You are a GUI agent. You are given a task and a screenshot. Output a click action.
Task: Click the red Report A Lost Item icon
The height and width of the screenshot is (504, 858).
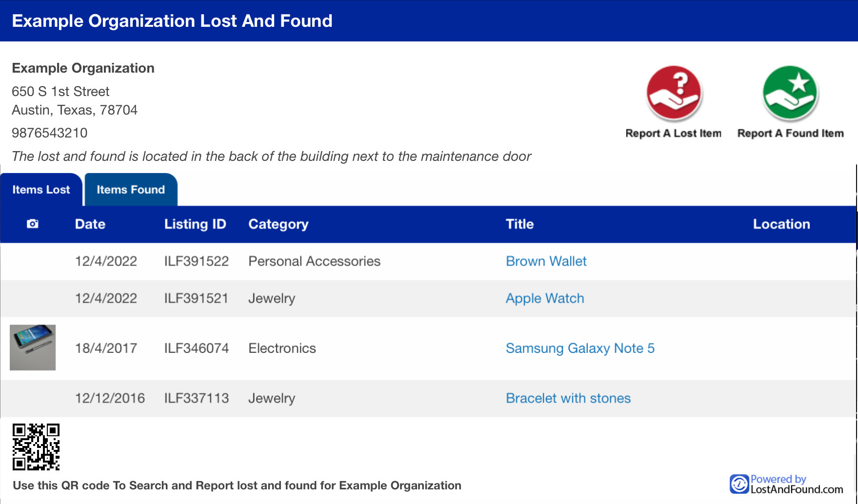pos(674,93)
